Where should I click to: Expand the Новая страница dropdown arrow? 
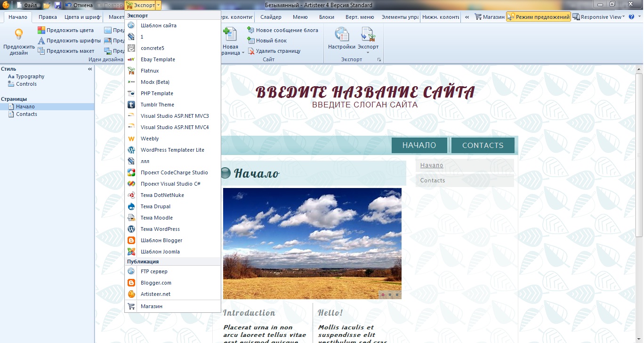pos(243,53)
